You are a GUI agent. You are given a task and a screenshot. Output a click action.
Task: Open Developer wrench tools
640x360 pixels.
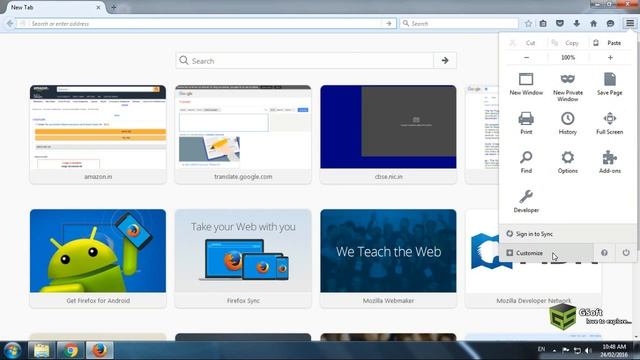[x=526, y=201]
